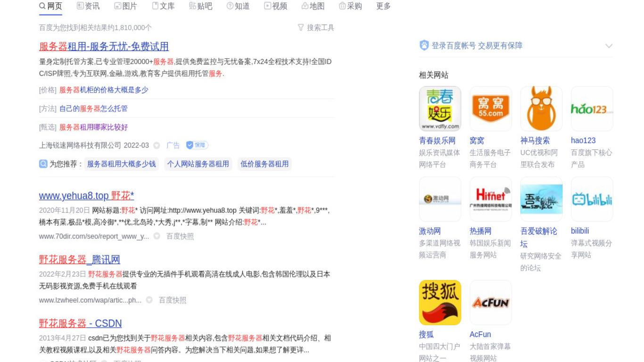Open 百度快照 for 70dir.com result
Screen dimensions: 644x362
tap(180, 236)
